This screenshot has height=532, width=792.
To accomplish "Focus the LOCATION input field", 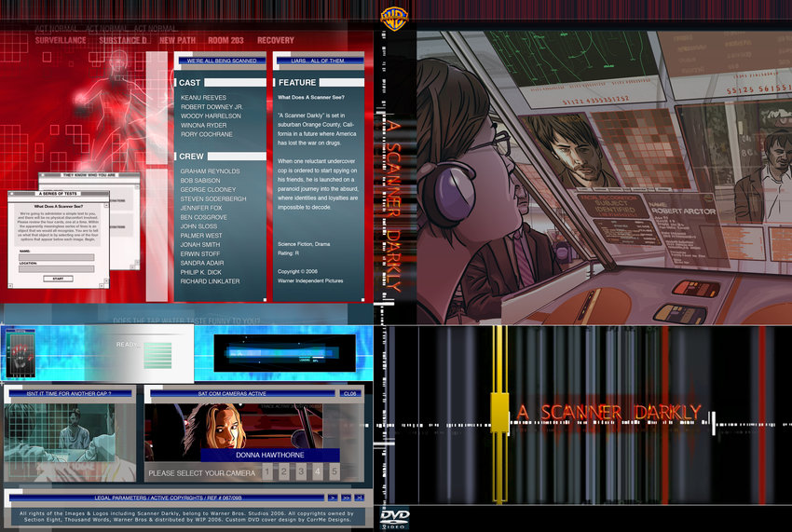I will [57, 269].
